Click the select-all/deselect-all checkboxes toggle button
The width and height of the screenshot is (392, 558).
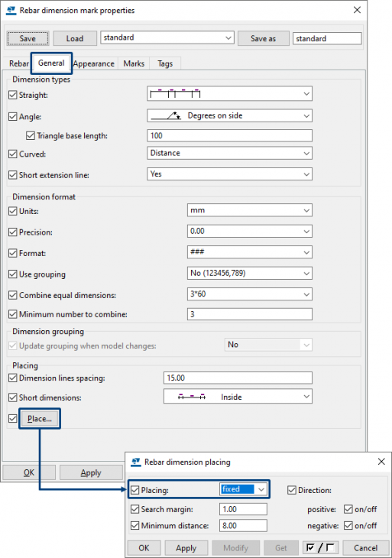pyautogui.click(x=319, y=547)
